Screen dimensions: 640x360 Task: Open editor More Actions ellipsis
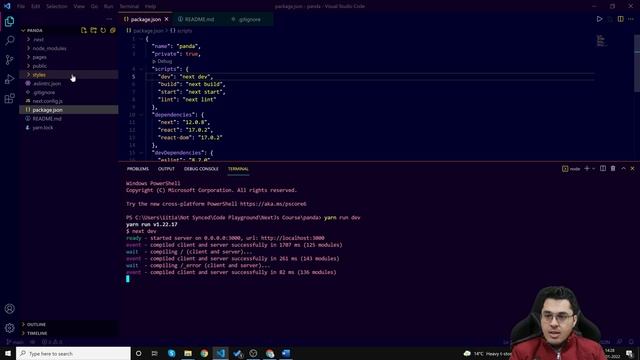[631, 19]
